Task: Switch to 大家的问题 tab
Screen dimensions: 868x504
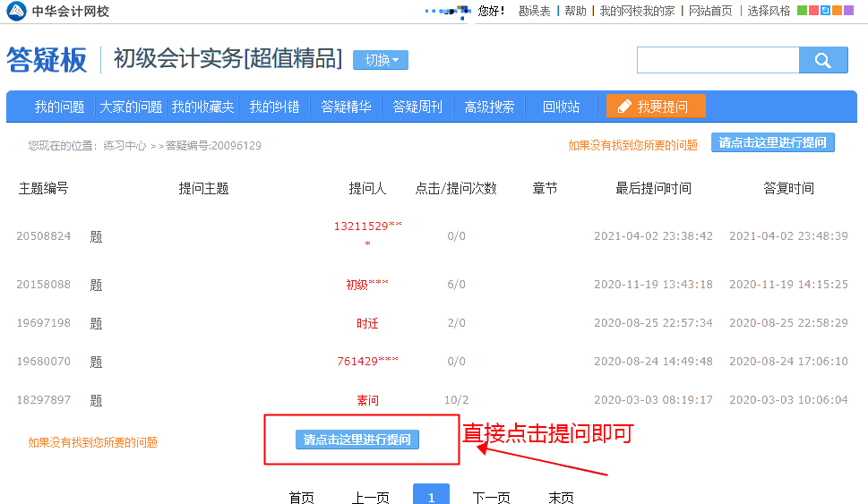Action: click(x=131, y=107)
